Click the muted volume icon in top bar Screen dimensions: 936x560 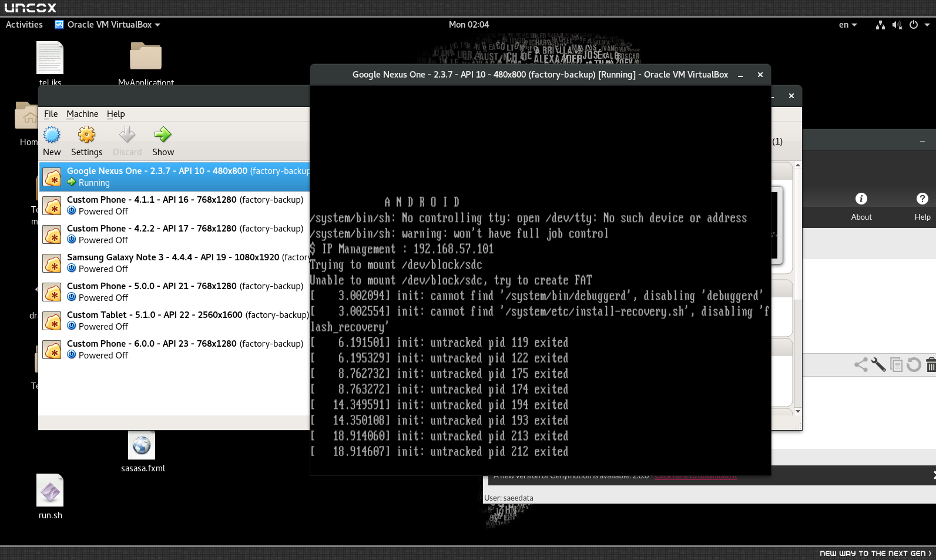pos(897,25)
